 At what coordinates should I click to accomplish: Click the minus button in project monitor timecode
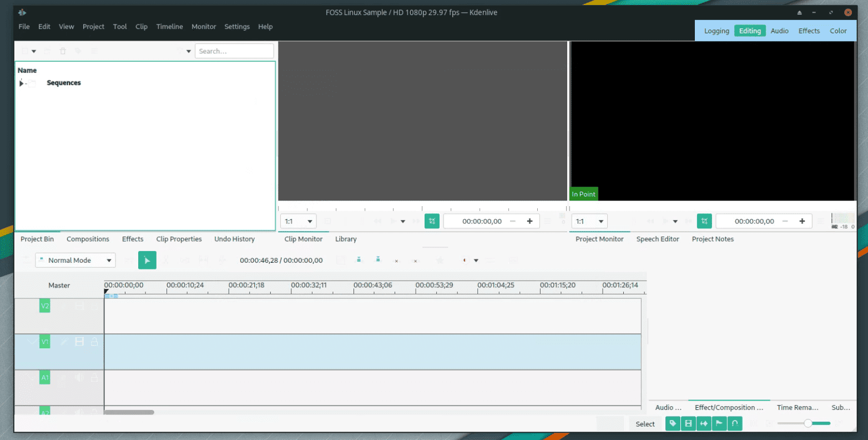pos(785,221)
